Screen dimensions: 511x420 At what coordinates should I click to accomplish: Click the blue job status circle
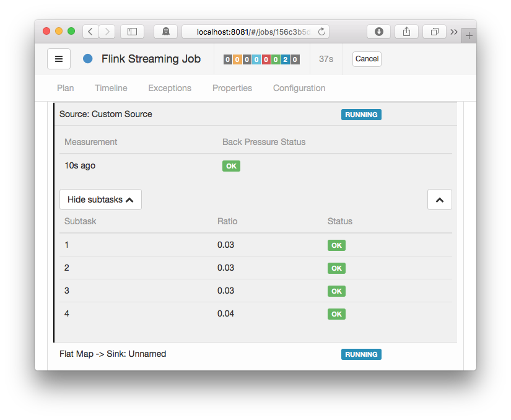[88, 59]
